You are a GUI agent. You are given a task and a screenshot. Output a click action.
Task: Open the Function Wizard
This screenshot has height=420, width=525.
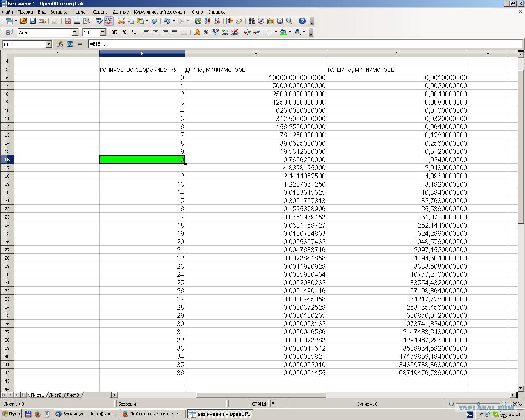click(60, 44)
